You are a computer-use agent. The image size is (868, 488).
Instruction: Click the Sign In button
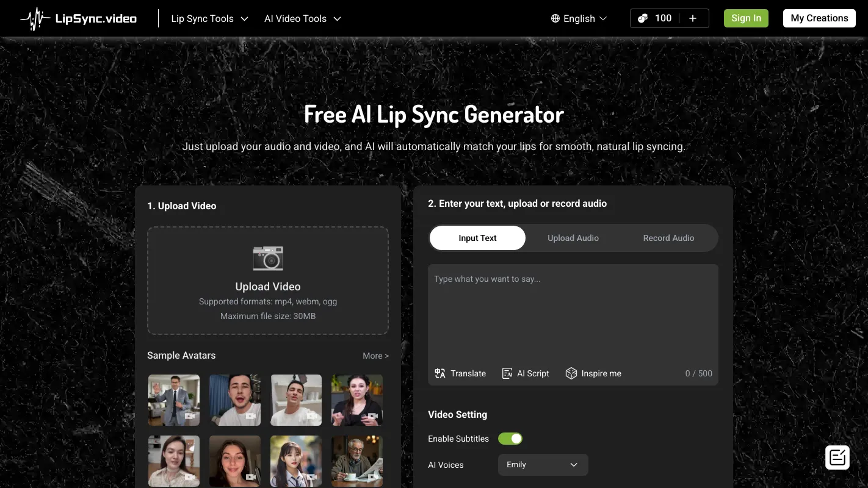(746, 18)
